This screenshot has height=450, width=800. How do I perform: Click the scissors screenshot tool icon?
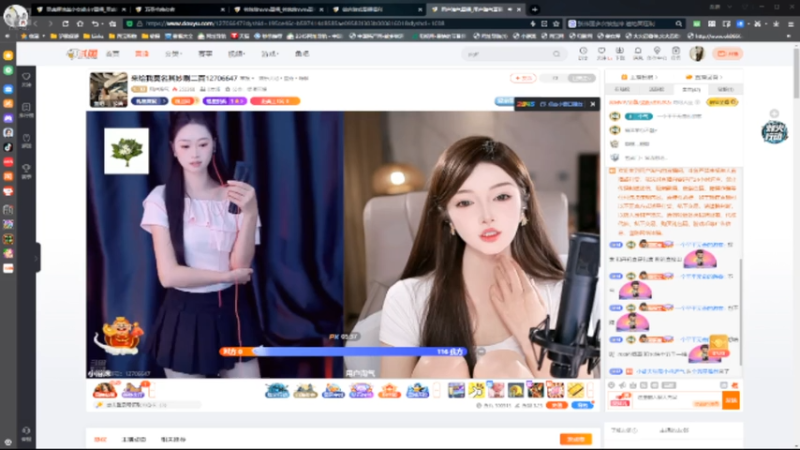[758, 23]
